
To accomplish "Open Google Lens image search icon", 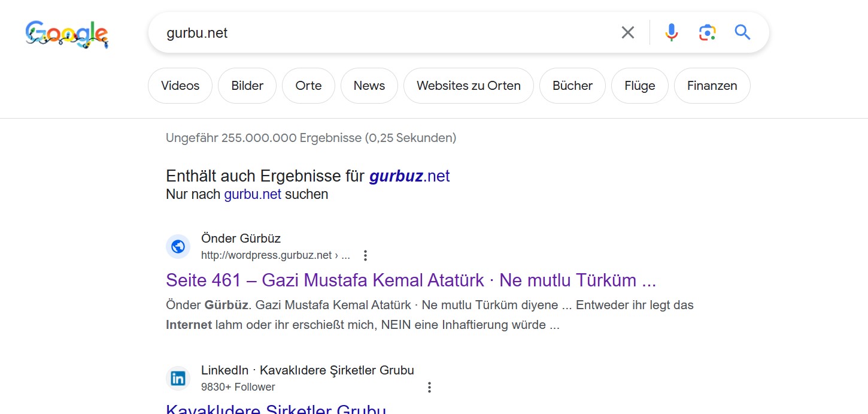I will [707, 32].
